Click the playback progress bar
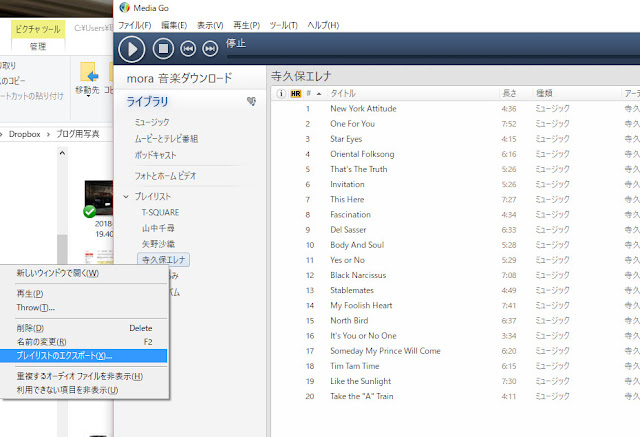640x437 pixels. [433, 56]
